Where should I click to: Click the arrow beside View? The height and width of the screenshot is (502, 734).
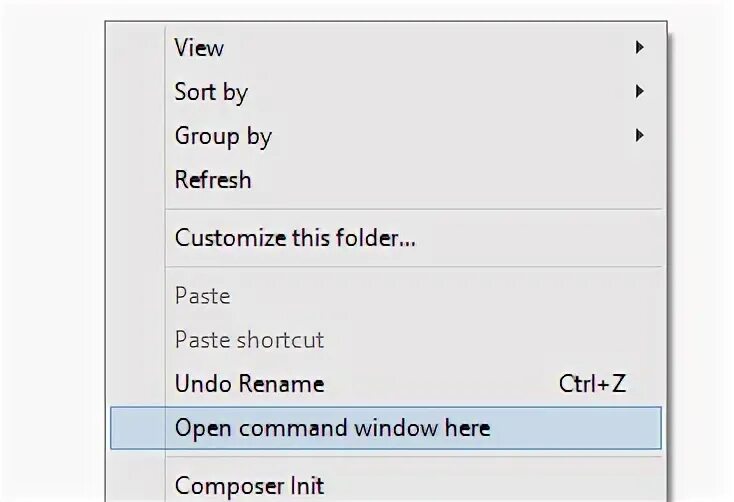click(639, 48)
